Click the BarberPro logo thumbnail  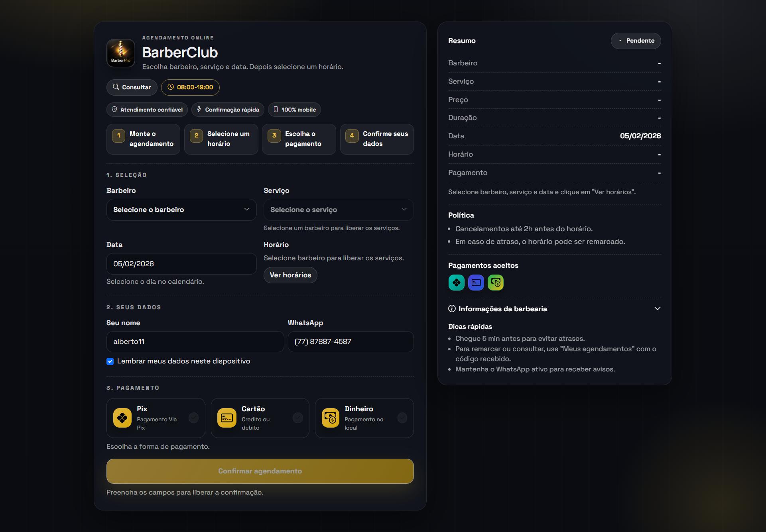click(120, 53)
